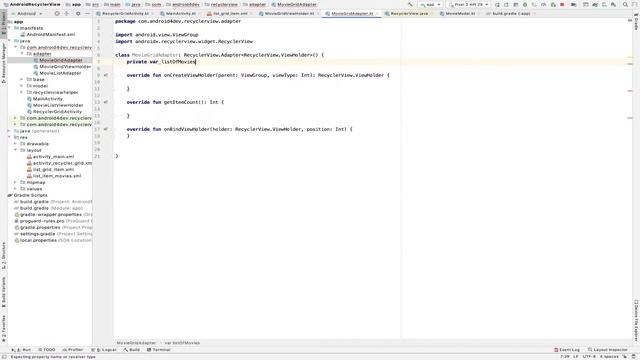
Task: Select RecyclerGridActivity in project tree
Action: (x=57, y=111)
